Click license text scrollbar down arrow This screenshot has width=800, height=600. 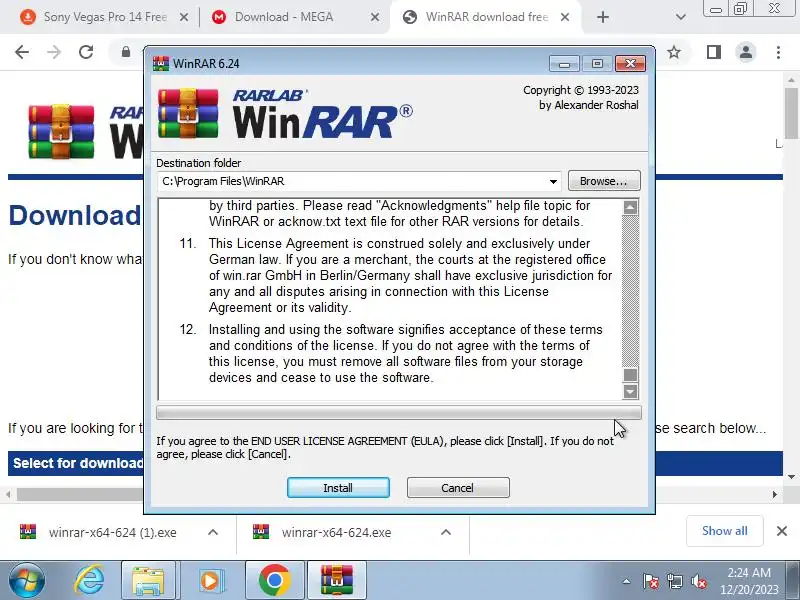click(x=631, y=391)
